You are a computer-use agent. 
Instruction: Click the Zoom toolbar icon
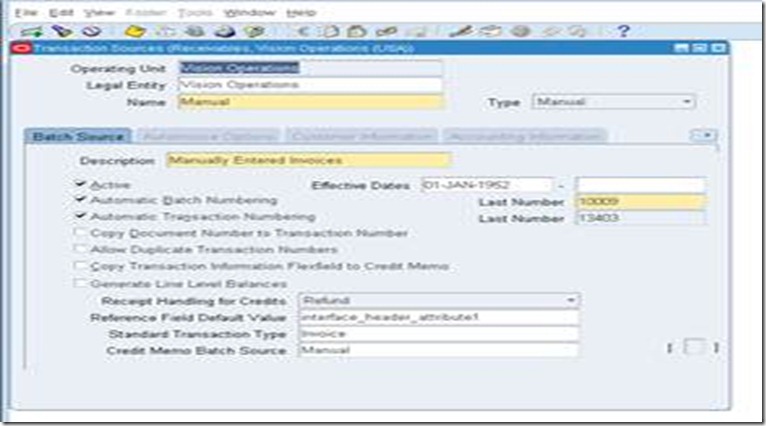[x=491, y=32]
